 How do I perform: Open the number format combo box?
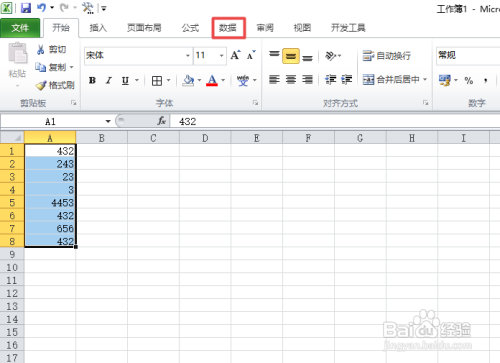468,55
